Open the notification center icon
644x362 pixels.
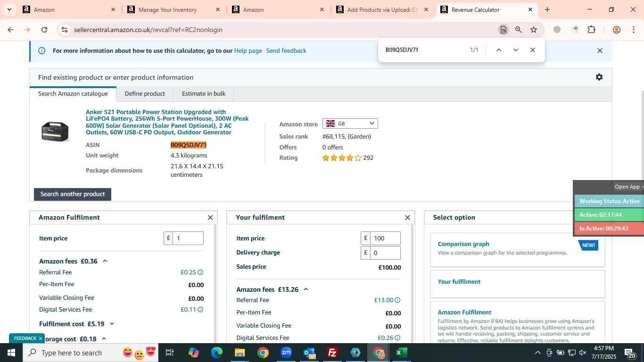630,353
